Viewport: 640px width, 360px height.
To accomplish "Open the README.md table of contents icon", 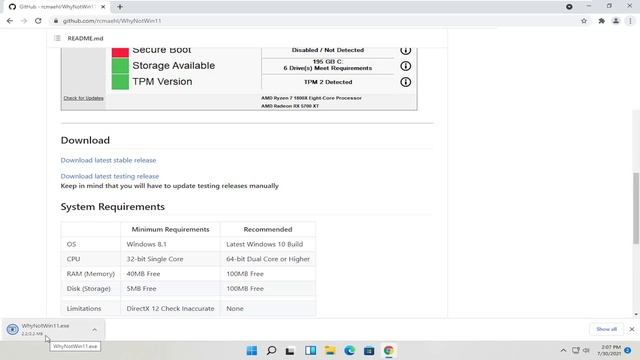I will (57, 38).
